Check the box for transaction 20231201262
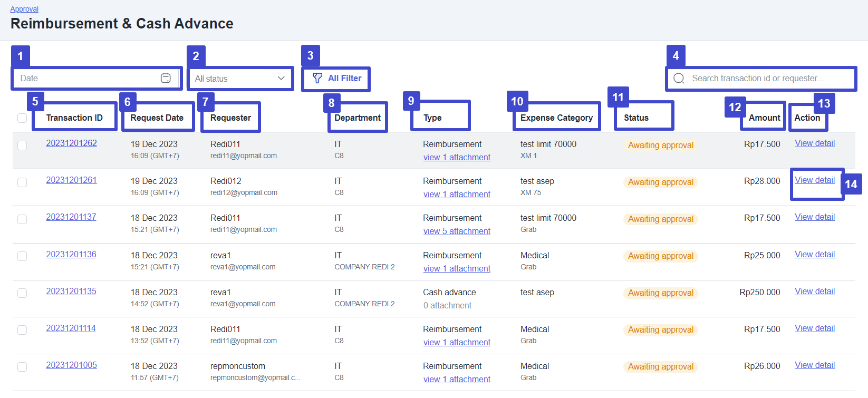868x398 pixels. (22, 145)
